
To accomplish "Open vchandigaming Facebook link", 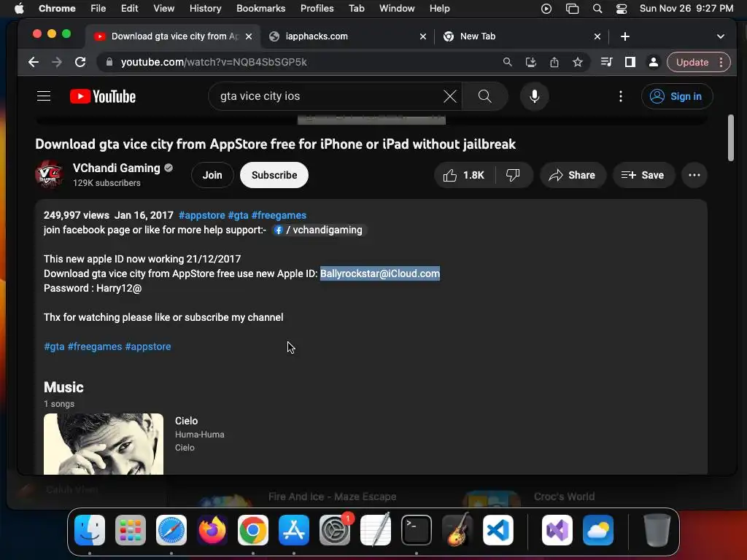I will (318, 230).
